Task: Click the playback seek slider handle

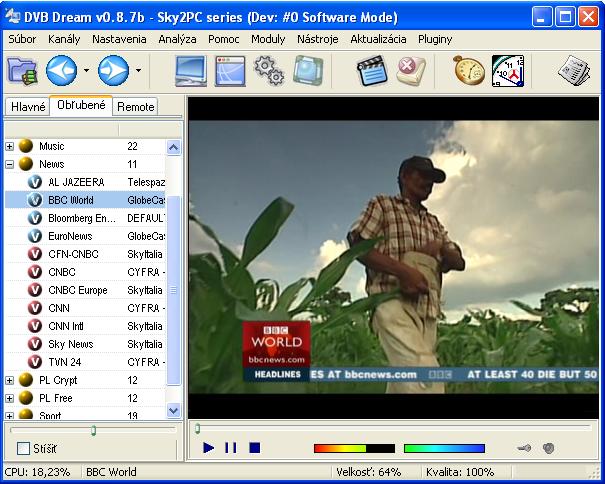Action: coord(197,428)
